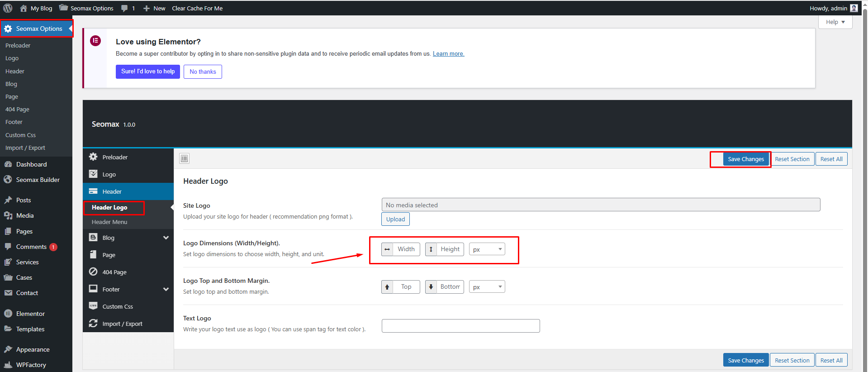This screenshot has width=868, height=372.
Task: Click the Howdy, admin account text
Action: pos(828,8)
